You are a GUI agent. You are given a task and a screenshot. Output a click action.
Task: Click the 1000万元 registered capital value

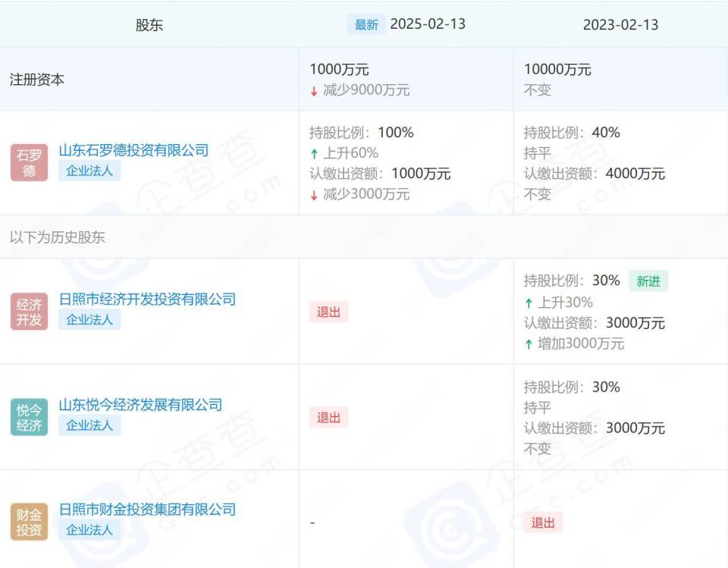[x=340, y=70]
